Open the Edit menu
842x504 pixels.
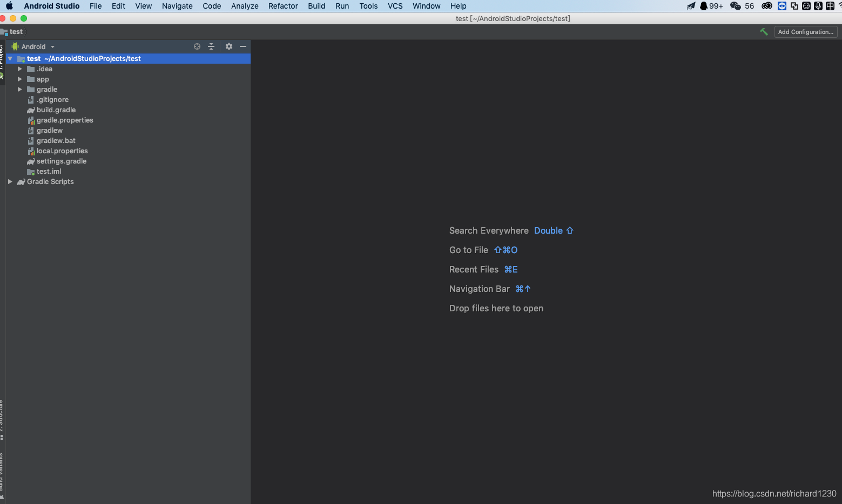tap(118, 6)
